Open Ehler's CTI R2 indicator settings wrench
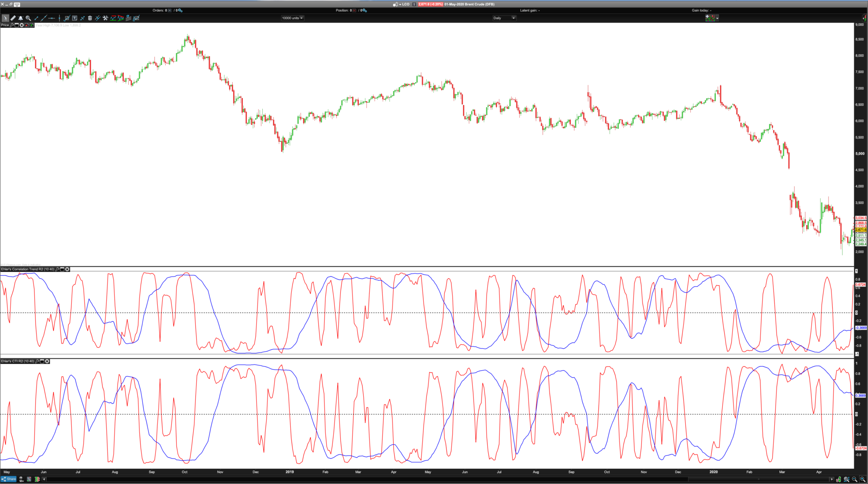This screenshot has width=868, height=484. coord(37,361)
